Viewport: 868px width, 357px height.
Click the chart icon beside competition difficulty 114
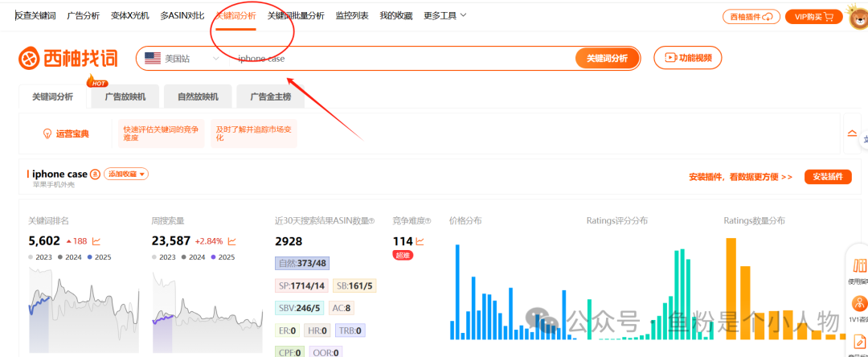[420, 241]
